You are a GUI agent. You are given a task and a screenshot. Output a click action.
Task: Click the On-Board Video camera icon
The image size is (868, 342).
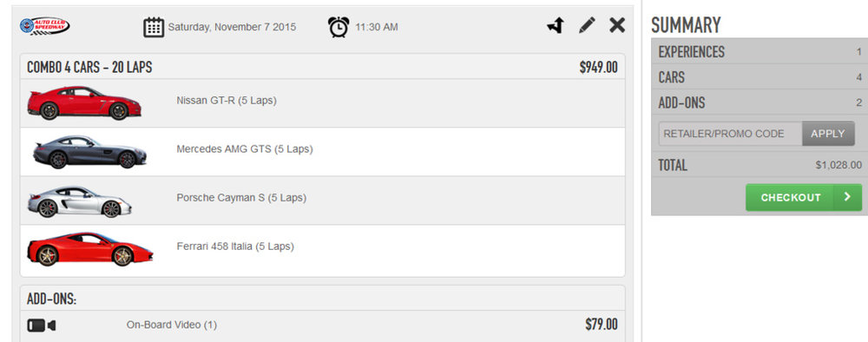pyautogui.click(x=42, y=326)
